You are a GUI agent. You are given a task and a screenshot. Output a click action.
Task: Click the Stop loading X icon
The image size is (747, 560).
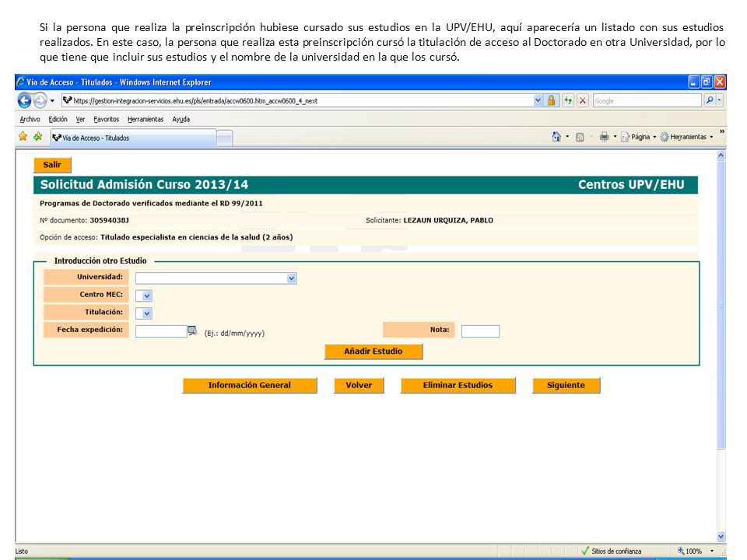tap(582, 100)
